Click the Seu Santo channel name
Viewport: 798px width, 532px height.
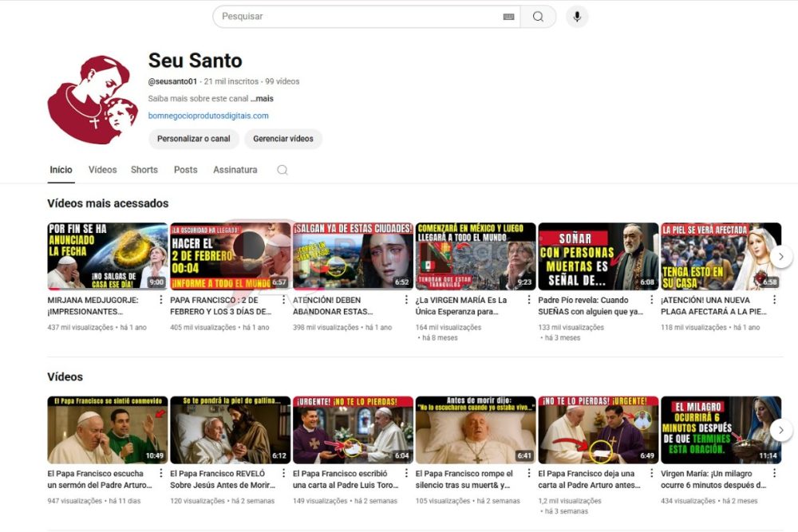[x=195, y=61]
